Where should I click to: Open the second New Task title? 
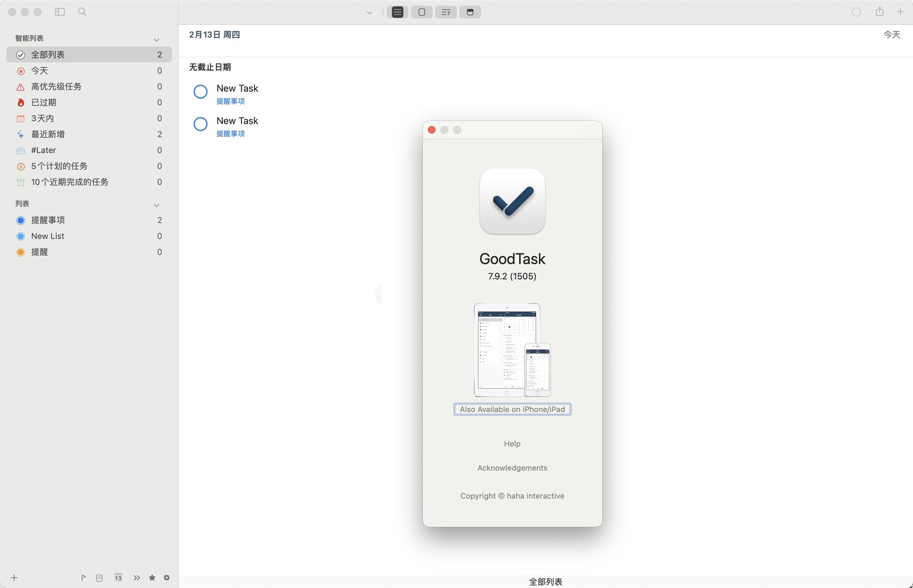pos(237,121)
